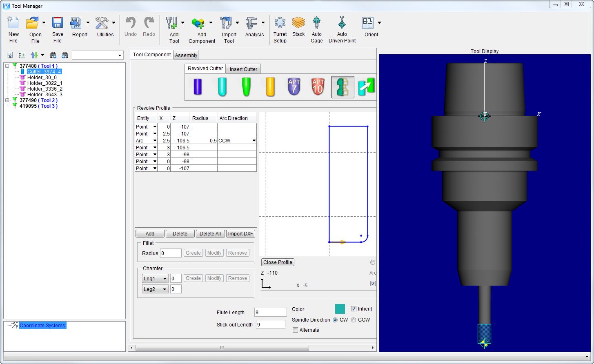Screen dimensions: 594x364
Task: Select the APT 7 cutter type
Action: (294, 87)
